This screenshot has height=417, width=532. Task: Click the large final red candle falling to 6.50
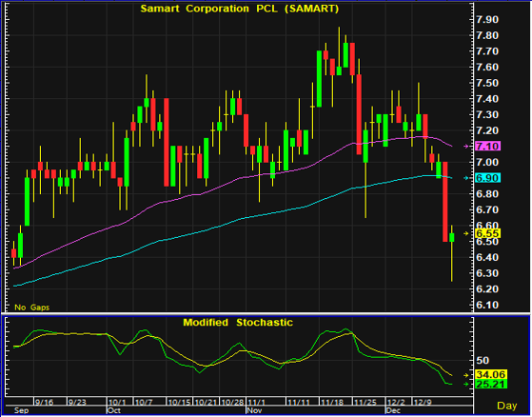point(445,202)
